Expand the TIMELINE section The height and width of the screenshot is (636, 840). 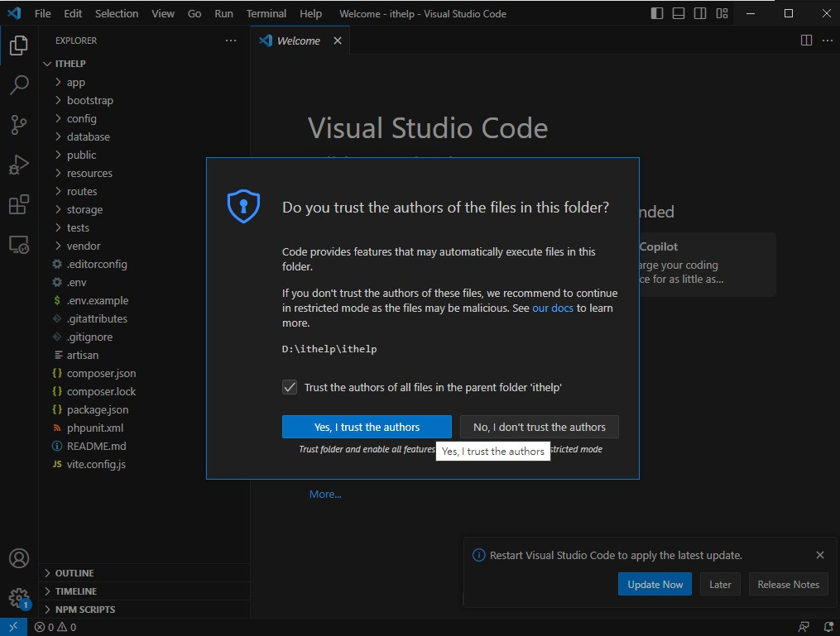(145, 591)
